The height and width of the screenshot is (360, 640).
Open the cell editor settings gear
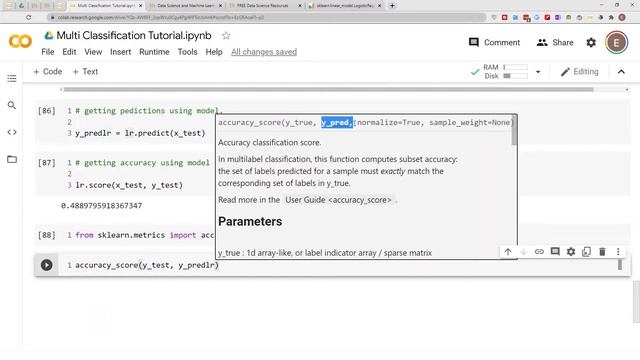[x=571, y=252]
